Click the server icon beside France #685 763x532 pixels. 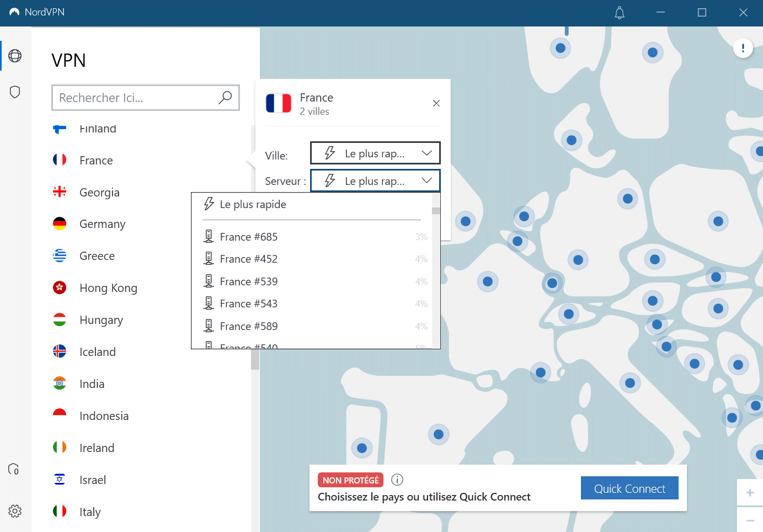[209, 236]
